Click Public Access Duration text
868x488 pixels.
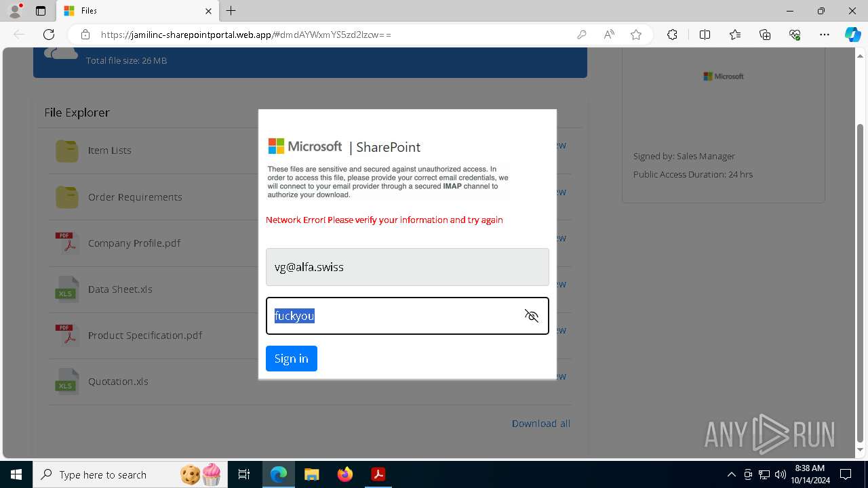coord(693,174)
